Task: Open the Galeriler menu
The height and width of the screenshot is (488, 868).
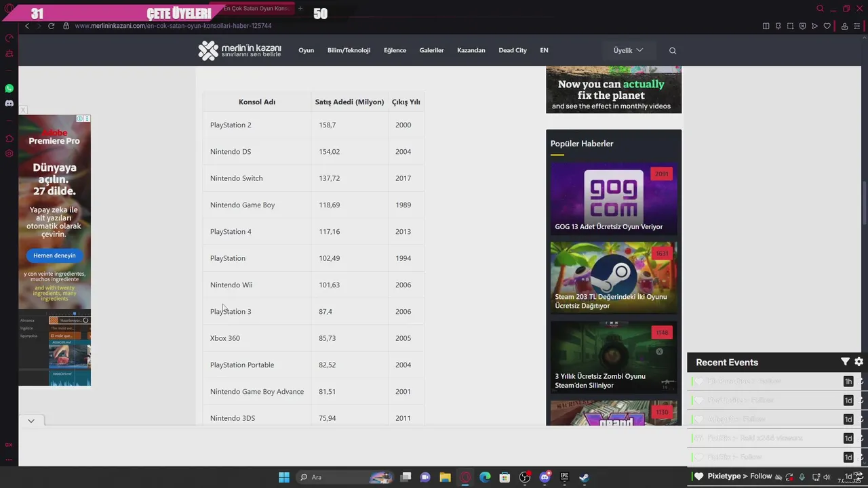Action: tap(431, 50)
